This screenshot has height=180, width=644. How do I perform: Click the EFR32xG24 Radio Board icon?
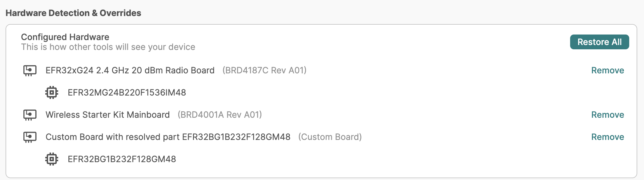(x=30, y=71)
